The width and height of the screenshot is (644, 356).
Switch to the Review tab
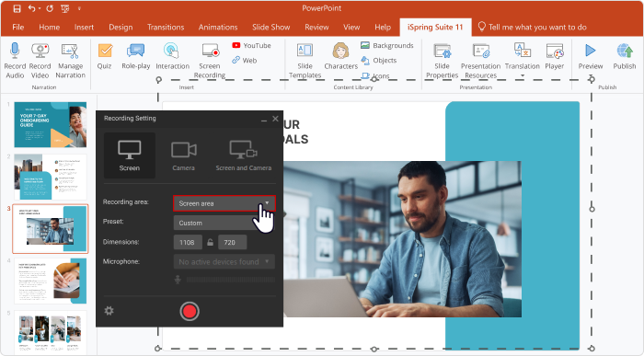click(x=316, y=27)
